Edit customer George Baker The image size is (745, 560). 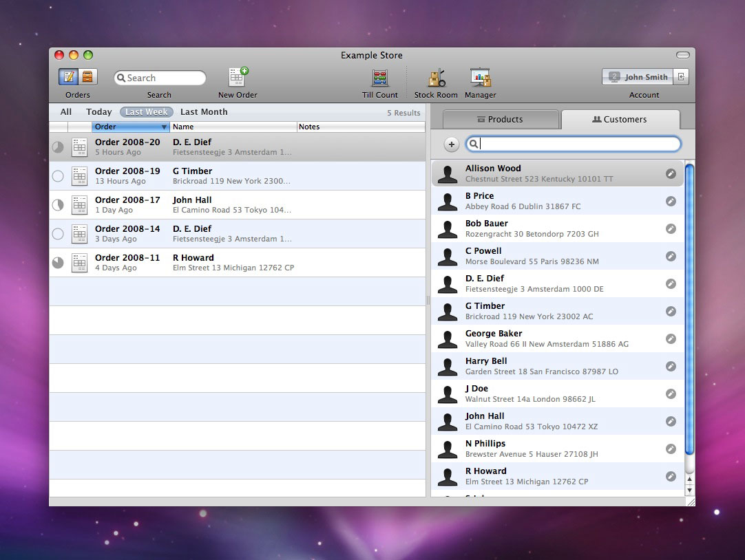tap(671, 339)
